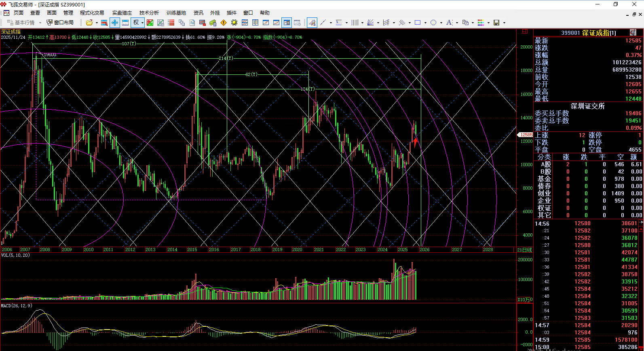The width and height of the screenshot is (644, 351).
Task: Select the rectangle drawing tool
Action: [418, 23]
